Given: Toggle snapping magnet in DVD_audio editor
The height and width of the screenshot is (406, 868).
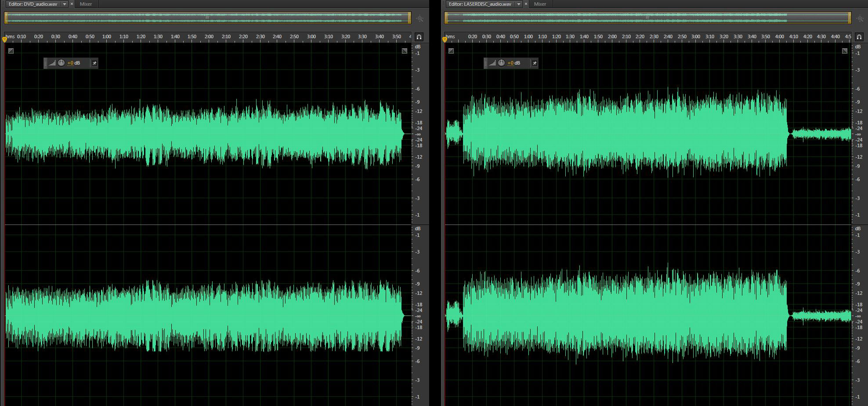Looking at the screenshot, I should coord(419,37).
